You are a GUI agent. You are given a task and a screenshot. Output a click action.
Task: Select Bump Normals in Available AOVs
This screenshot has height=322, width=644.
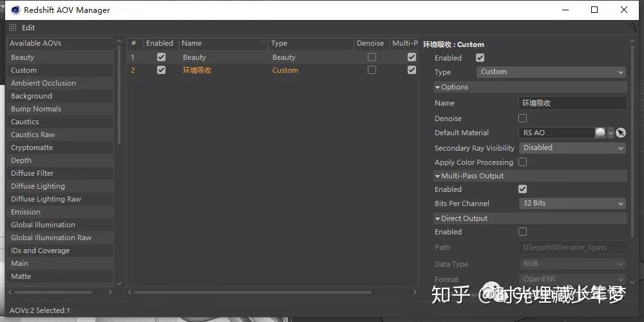61,109
